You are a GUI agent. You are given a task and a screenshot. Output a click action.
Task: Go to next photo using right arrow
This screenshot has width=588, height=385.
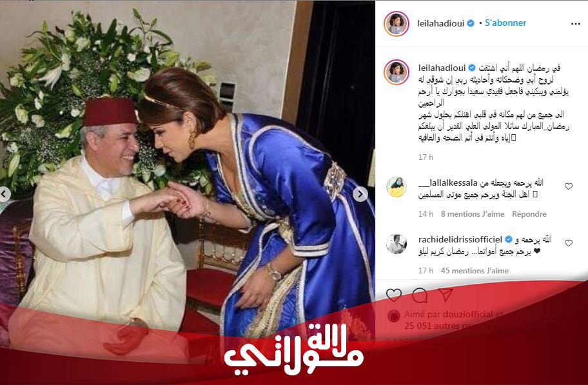[x=360, y=194]
